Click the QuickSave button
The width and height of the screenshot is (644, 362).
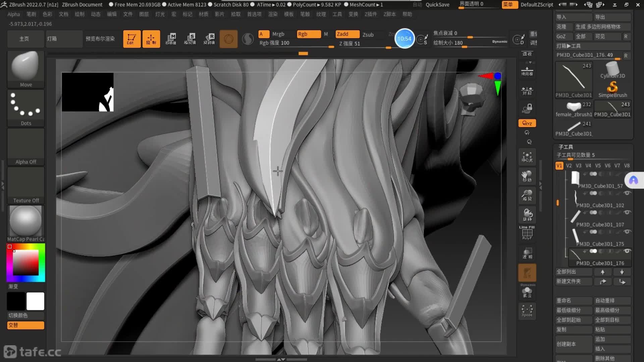point(437,4)
